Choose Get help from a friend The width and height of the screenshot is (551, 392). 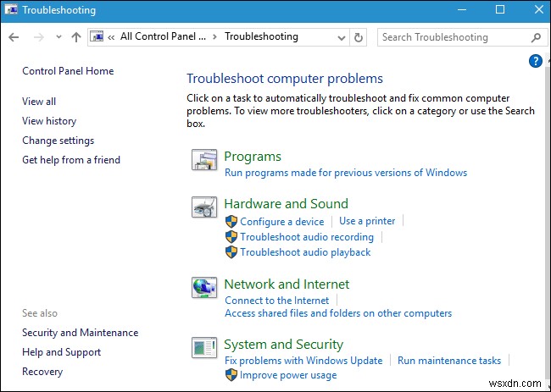click(x=71, y=160)
